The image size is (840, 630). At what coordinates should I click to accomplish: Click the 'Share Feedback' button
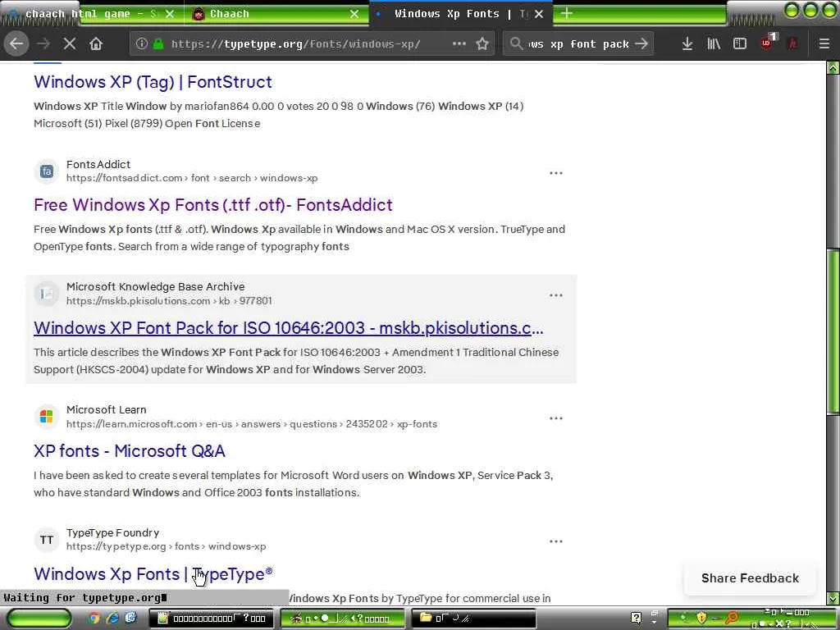pos(750,578)
